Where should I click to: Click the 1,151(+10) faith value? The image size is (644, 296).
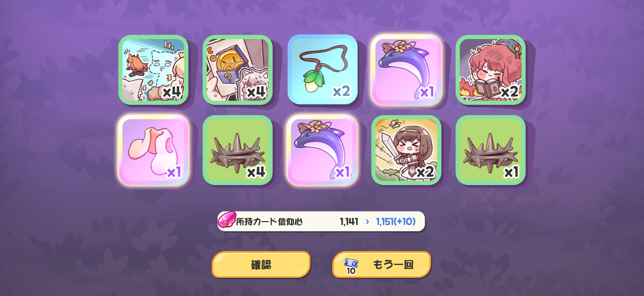396,222
